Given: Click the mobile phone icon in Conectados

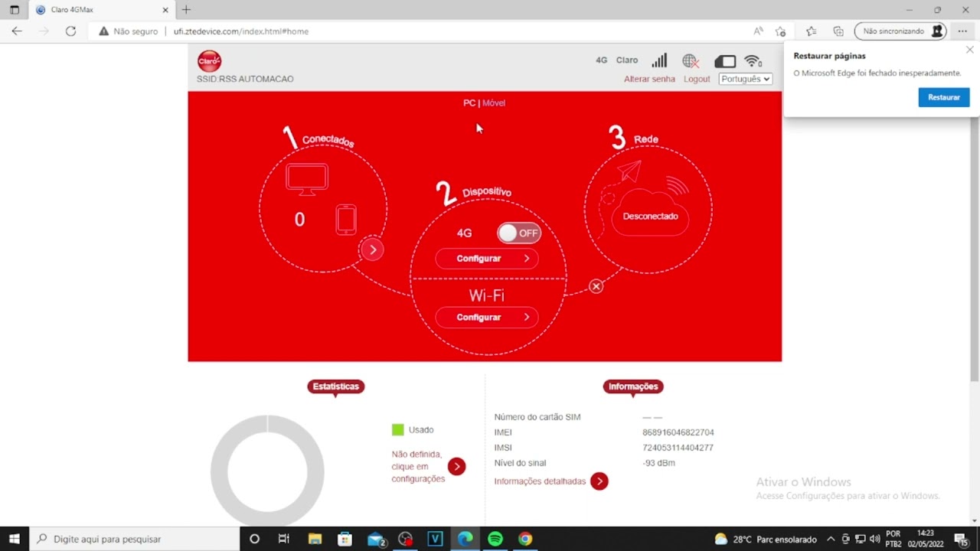Looking at the screenshot, I should 346,220.
